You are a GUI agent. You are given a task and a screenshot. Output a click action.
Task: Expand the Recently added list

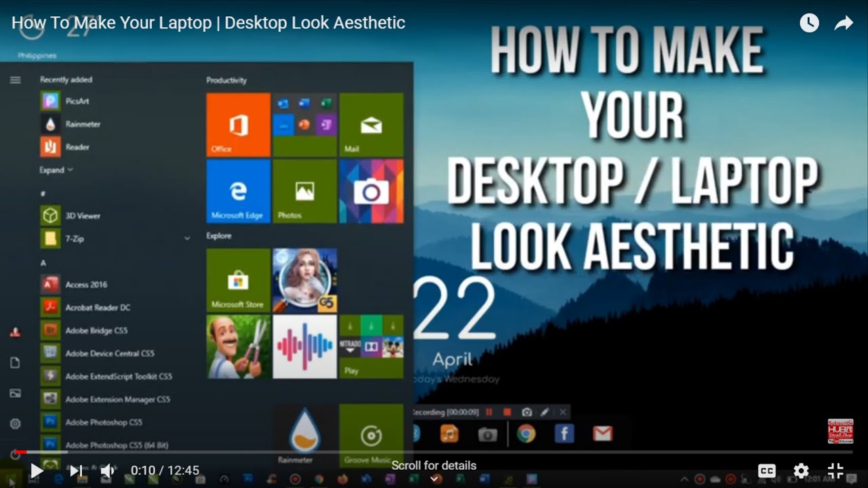click(x=56, y=170)
